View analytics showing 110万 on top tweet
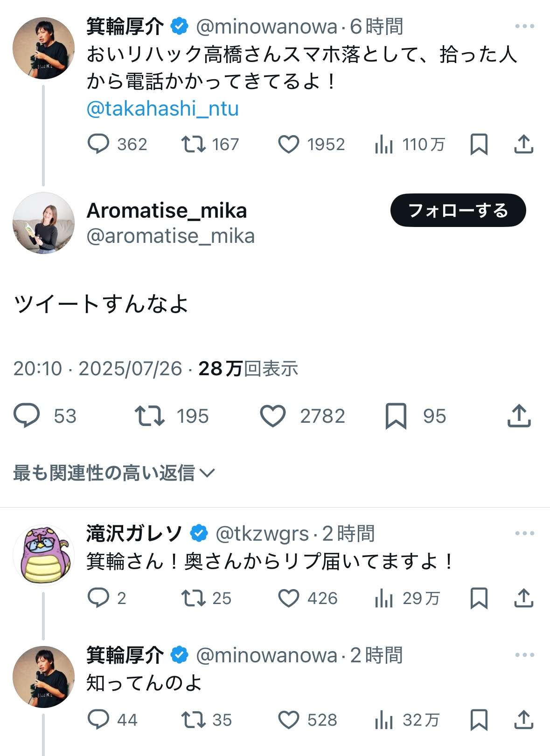 point(383,144)
